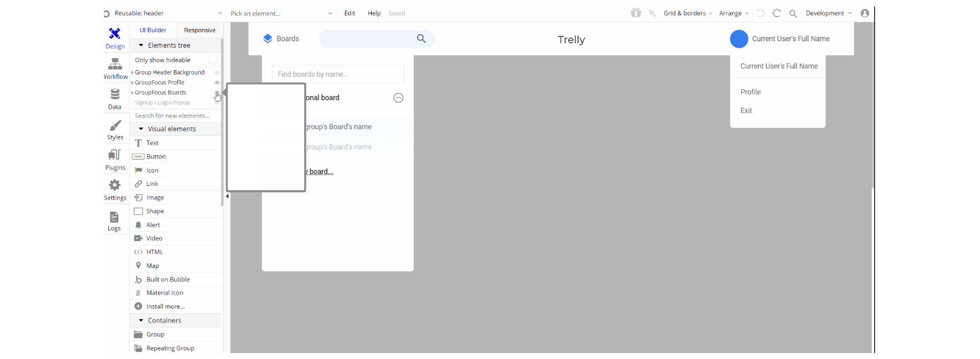980x359 pixels.
Task: Select Profile in the user menu
Action: tap(750, 92)
